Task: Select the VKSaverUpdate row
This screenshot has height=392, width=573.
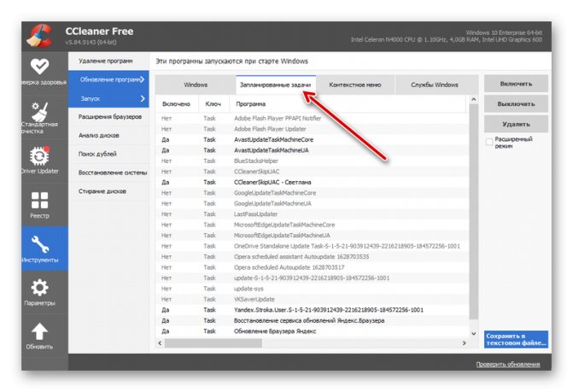Action: pyautogui.click(x=313, y=299)
